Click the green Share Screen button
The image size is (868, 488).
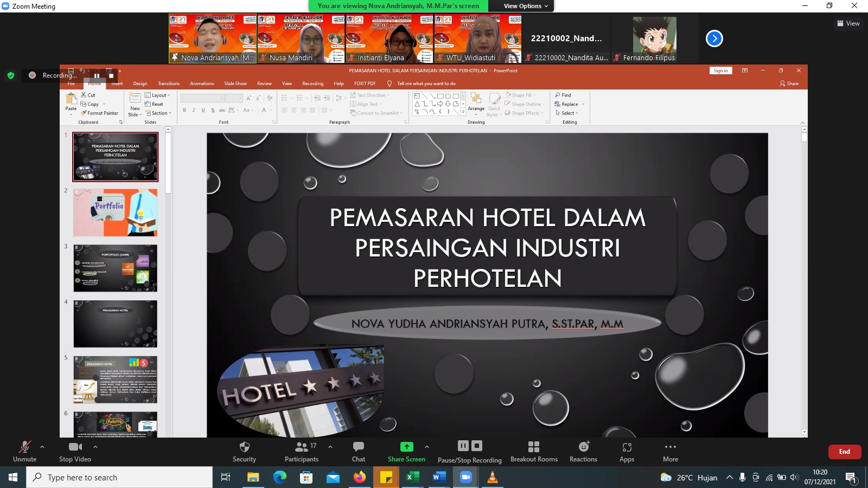(x=406, y=451)
